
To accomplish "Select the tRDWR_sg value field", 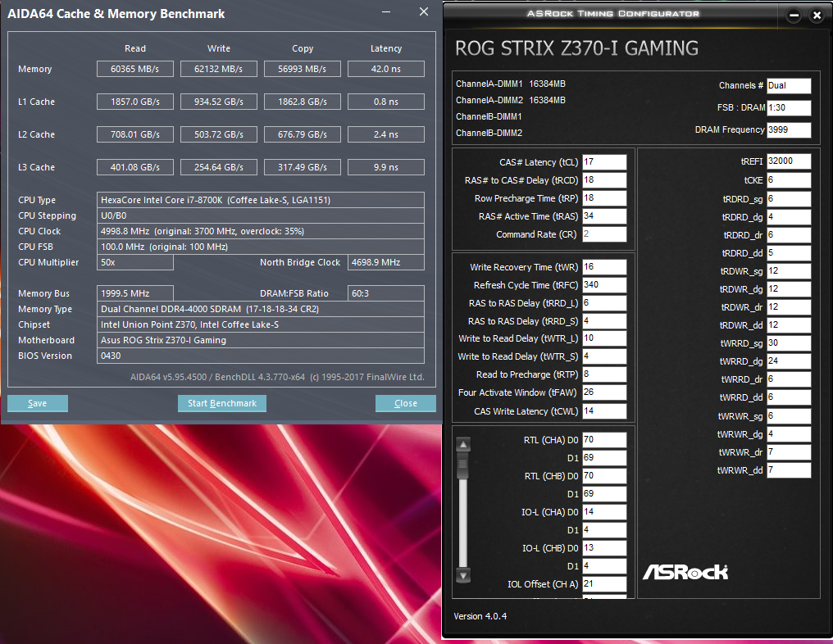I will 789,271.
